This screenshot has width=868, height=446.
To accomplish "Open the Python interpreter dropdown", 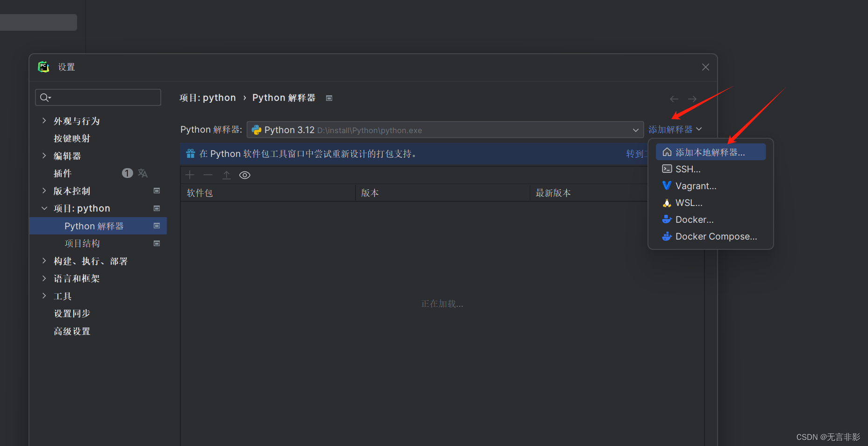I will (445, 130).
